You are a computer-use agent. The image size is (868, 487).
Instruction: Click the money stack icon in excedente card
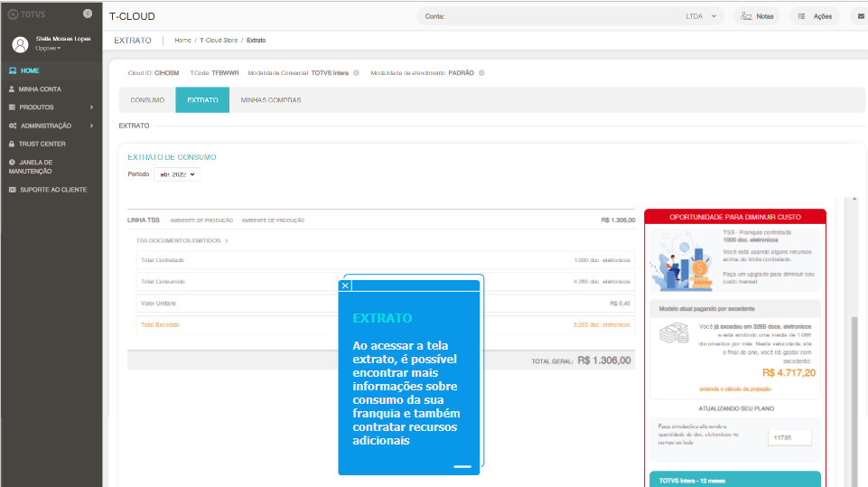click(674, 333)
